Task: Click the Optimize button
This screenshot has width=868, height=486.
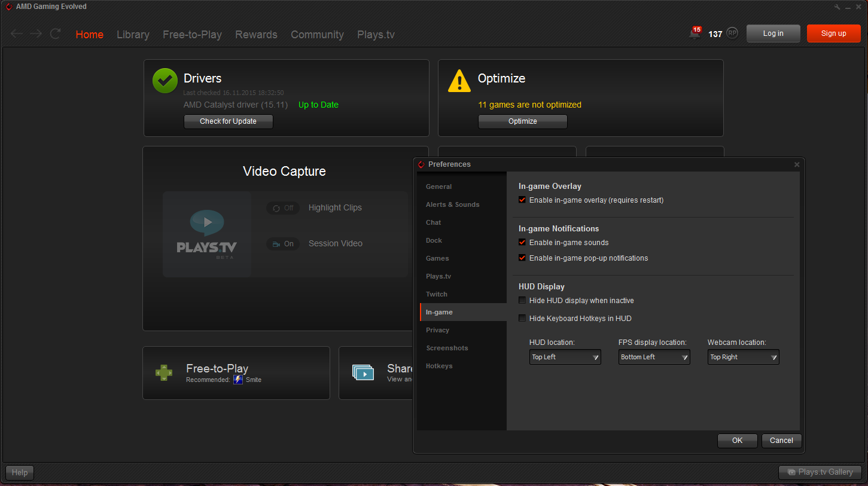Action: pyautogui.click(x=523, y=121)
